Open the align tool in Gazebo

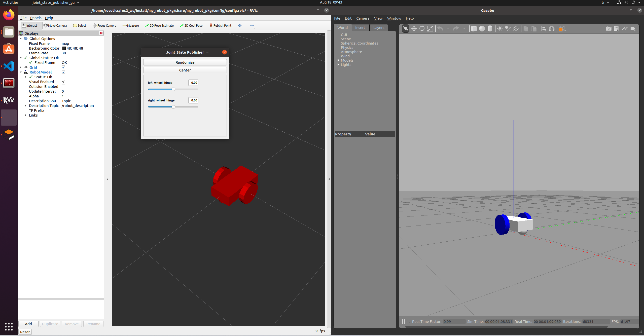tap(544, 29)
